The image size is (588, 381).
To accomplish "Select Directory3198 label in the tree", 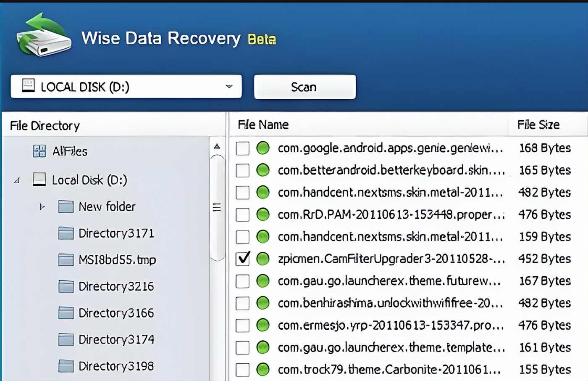I will [x=116, y=366].
